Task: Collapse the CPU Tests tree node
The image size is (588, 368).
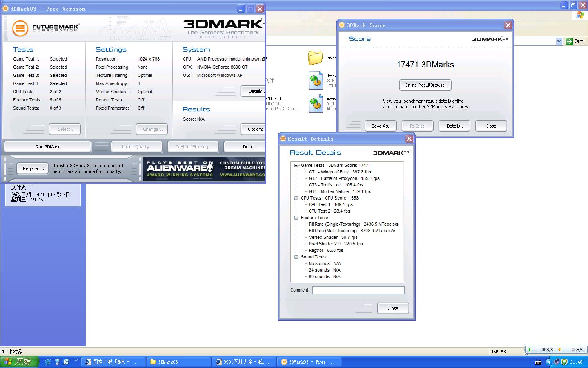Action: [296, 198]
